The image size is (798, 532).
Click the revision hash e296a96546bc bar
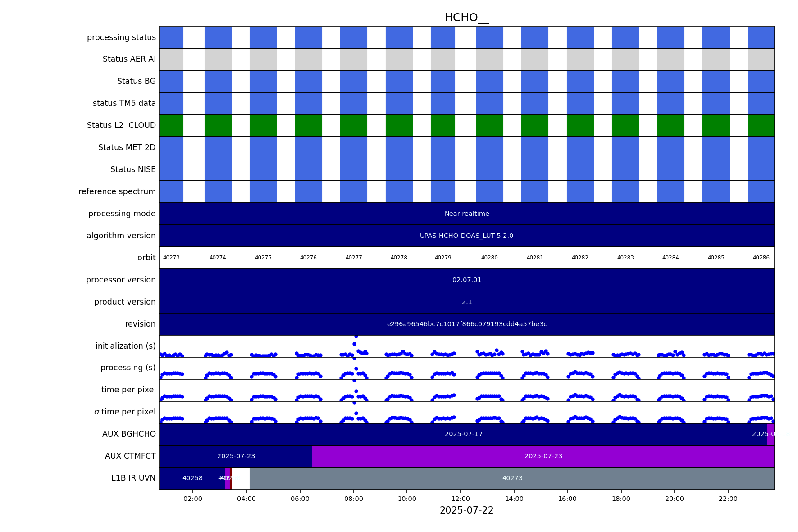coord(466,324)
